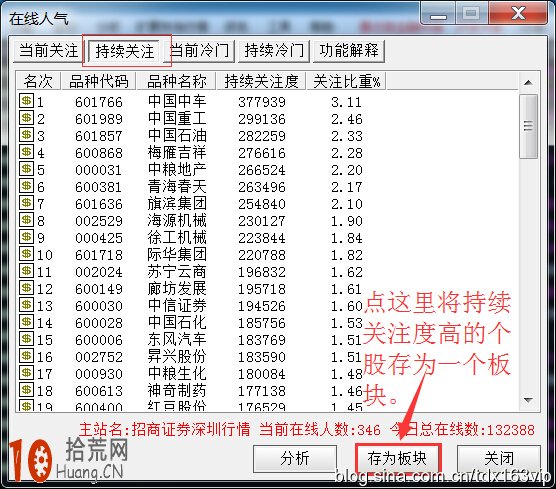Click the list scrollbar down arrow
This screenshot has width=556, height=489.
(x=528, y=401)
